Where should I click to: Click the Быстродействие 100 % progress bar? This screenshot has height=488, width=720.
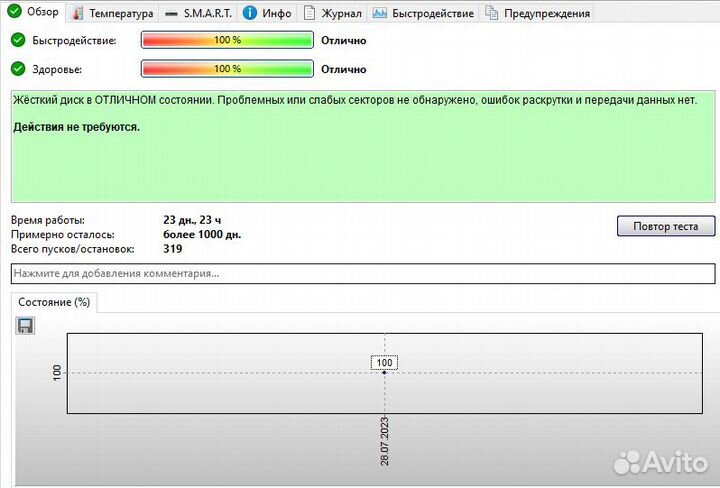[x=227, y=40]
